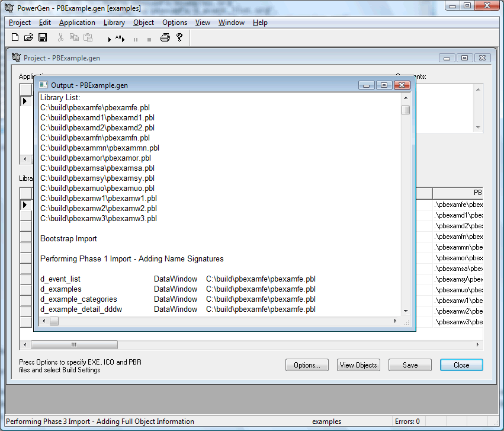Open the Edit menu
The width and height of the screenshot is (504, 431).
point(44,23)
